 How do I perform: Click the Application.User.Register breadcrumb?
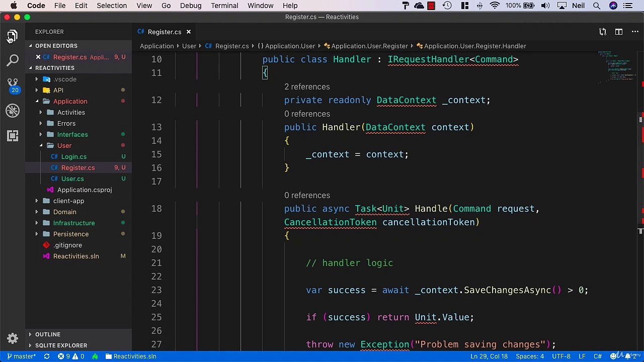point(366,46)
